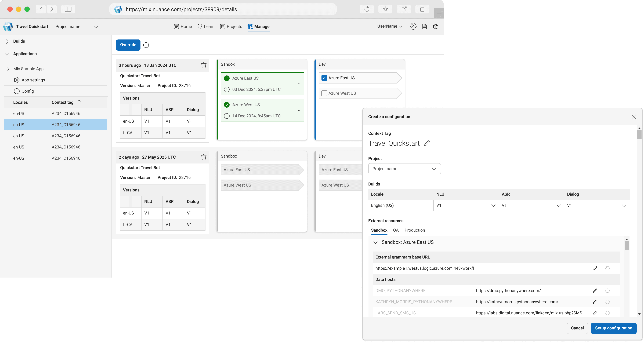Reset the external grammars base URL

[x=607, y=268]
